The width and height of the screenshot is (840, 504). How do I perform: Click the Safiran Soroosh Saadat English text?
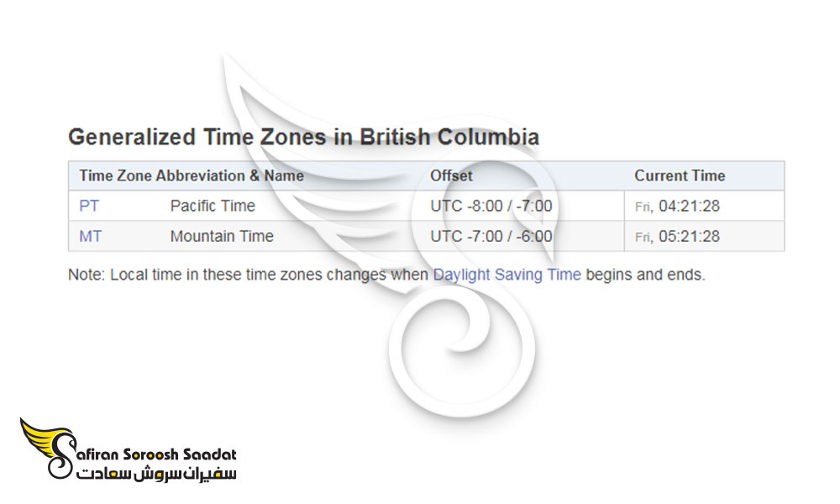pos(156,454)
